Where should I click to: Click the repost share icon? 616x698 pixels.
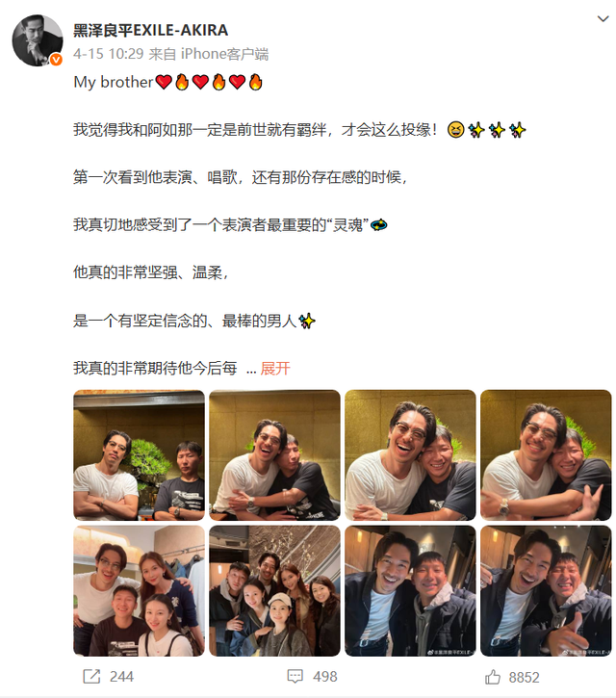coord(91,676)
